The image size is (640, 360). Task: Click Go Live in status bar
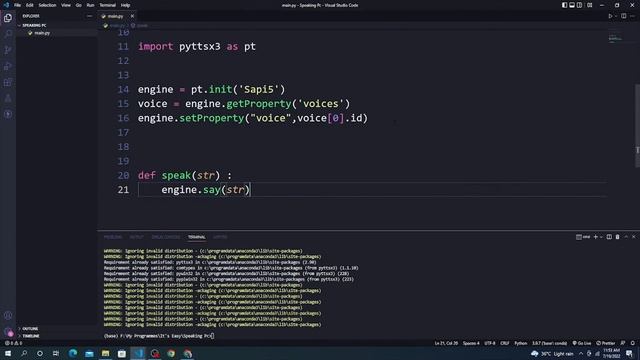click(x=582, y=343)
